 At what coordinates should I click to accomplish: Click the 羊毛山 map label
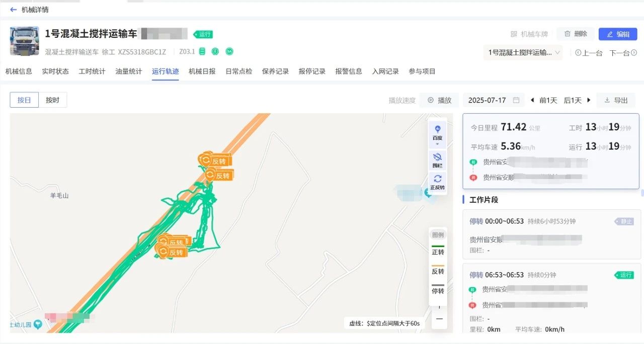[x=59, y=196]
